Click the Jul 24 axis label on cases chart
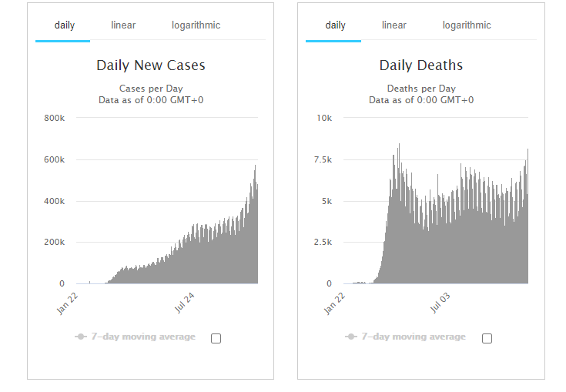The image size is (566, 392). [185, 303]
